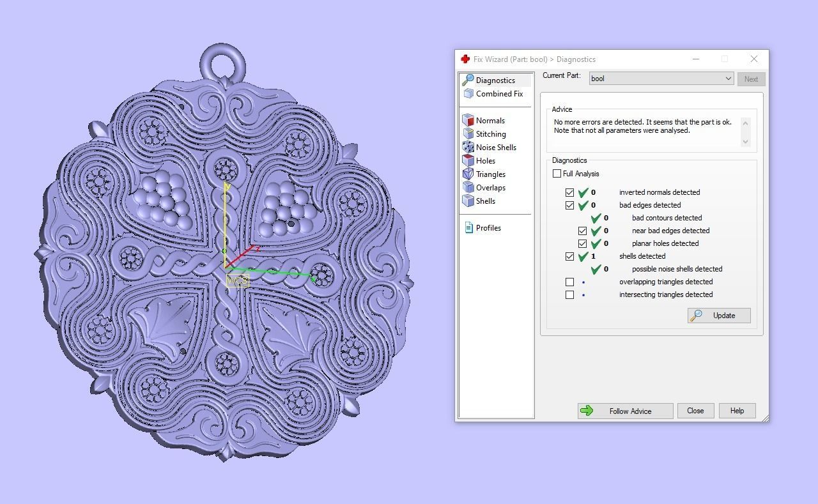Switch to the Holes page
Image resolution: width=818 pixels, height=504 pixels.
[x=486, y=161]
